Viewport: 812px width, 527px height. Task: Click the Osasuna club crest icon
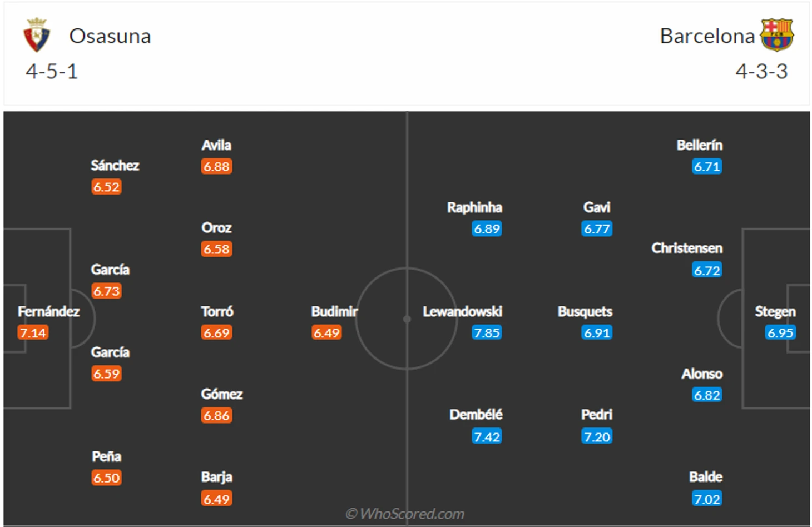pos(37,35)
